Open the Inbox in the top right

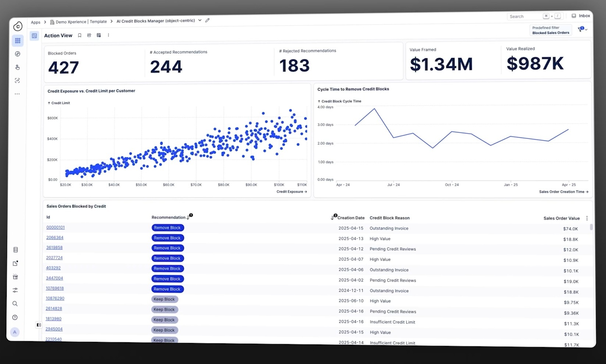pos(580,16)
